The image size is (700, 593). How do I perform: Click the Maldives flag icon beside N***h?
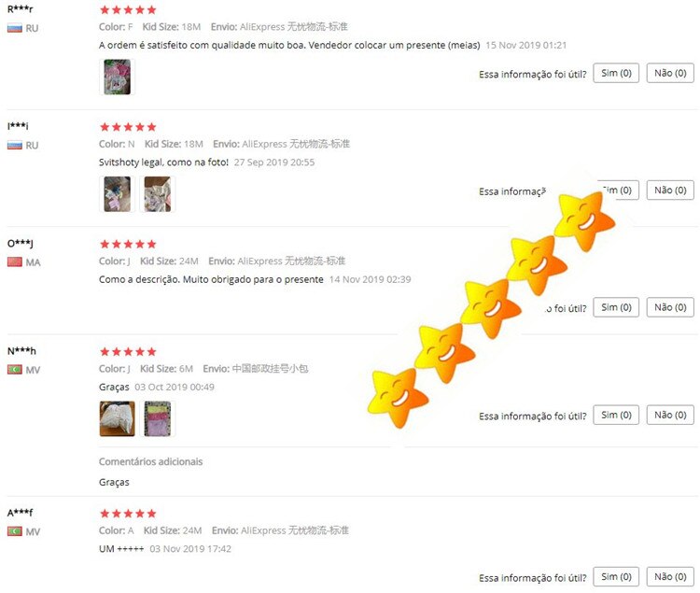[15, 370]
